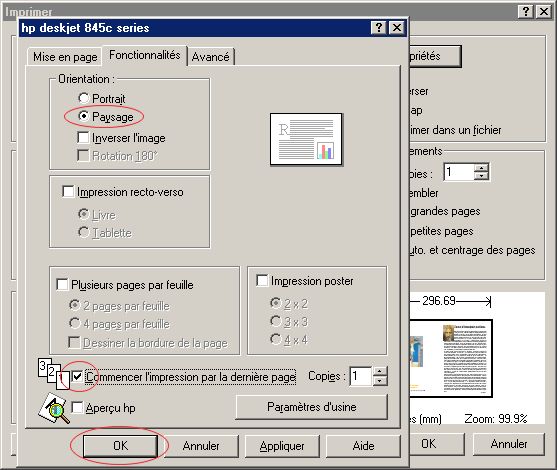
Task: Uncheck Commencer l'impression par la dernière page
Action: [x=77, y=376]
